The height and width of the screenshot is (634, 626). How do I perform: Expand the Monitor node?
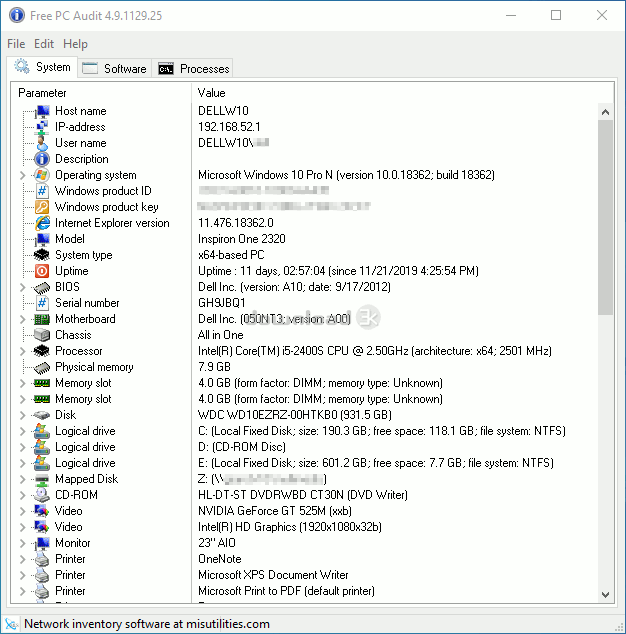[x=23, y=543]
